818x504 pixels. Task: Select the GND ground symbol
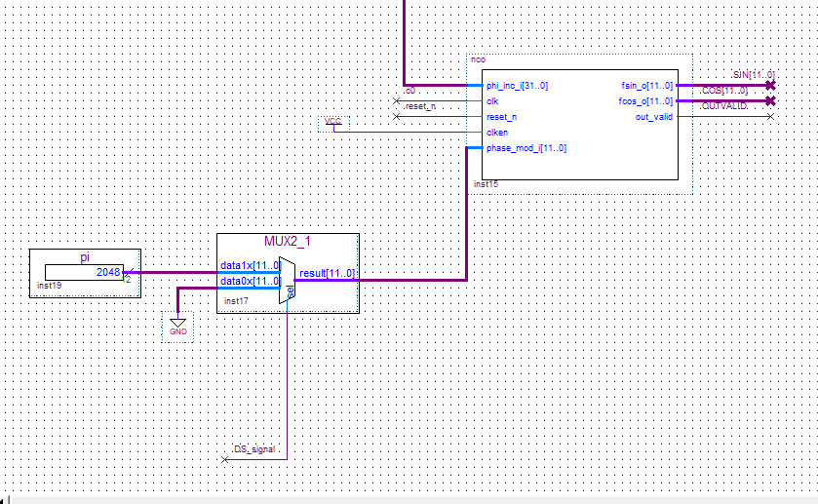click(x=177, y=325)
